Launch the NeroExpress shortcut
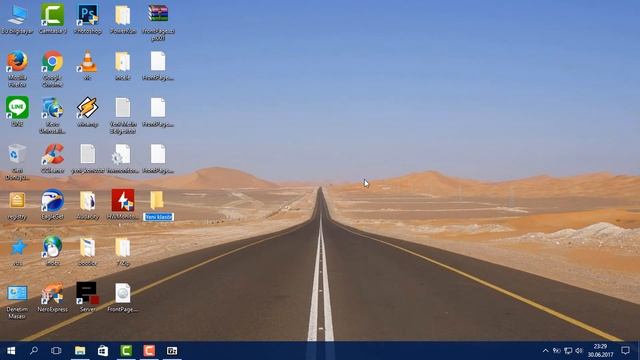Viewport: 640px width, 360px height. [x=52, y=293]
